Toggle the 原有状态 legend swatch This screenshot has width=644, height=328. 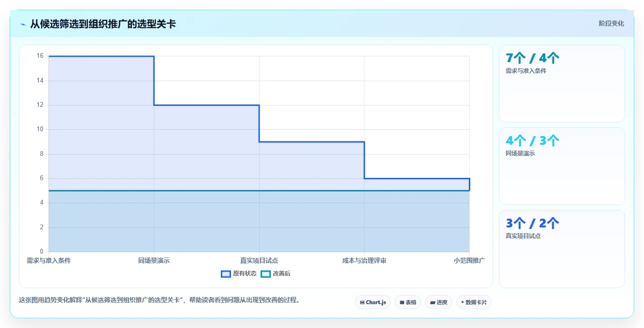(226, 274)
